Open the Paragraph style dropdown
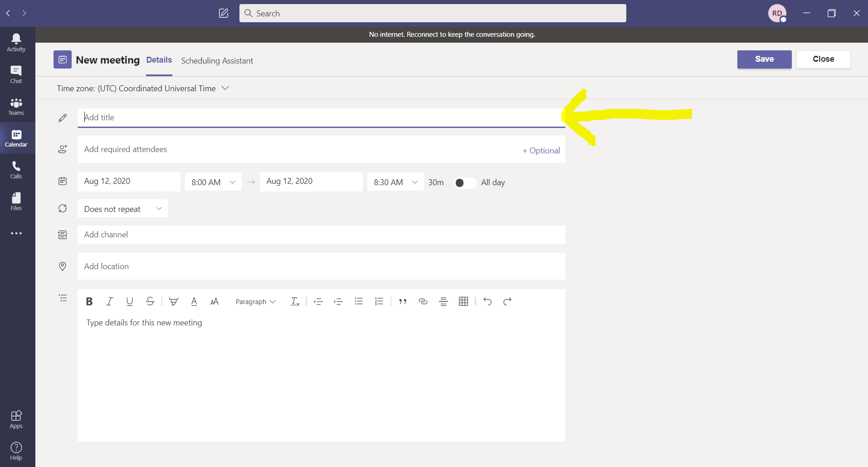This screenshot has height=467, width=868. coord(255,301)
